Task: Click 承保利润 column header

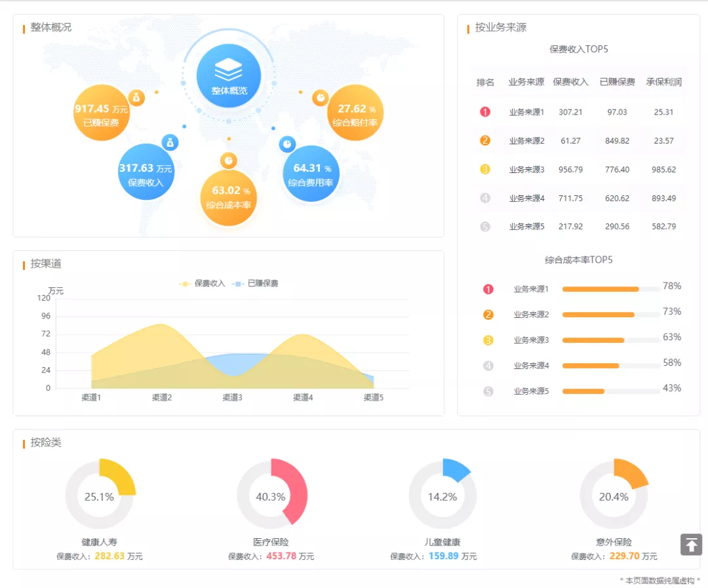Action: (663, 82)
